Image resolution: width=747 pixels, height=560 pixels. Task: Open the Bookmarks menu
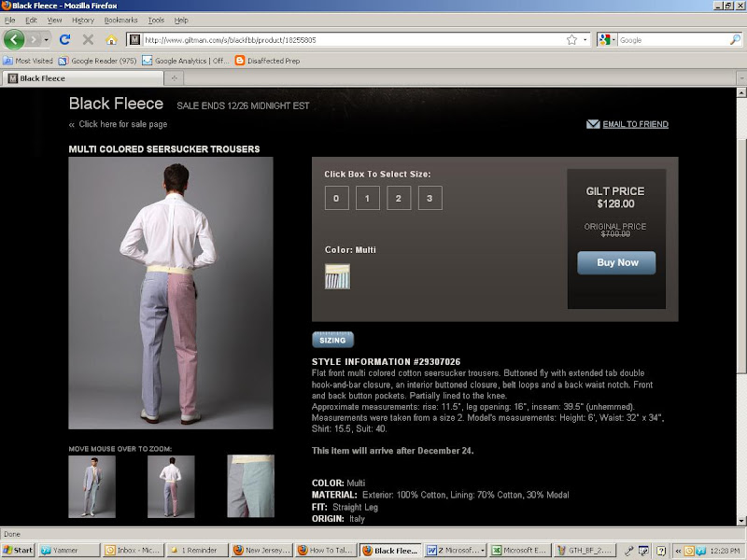click(x=120, y=20)
